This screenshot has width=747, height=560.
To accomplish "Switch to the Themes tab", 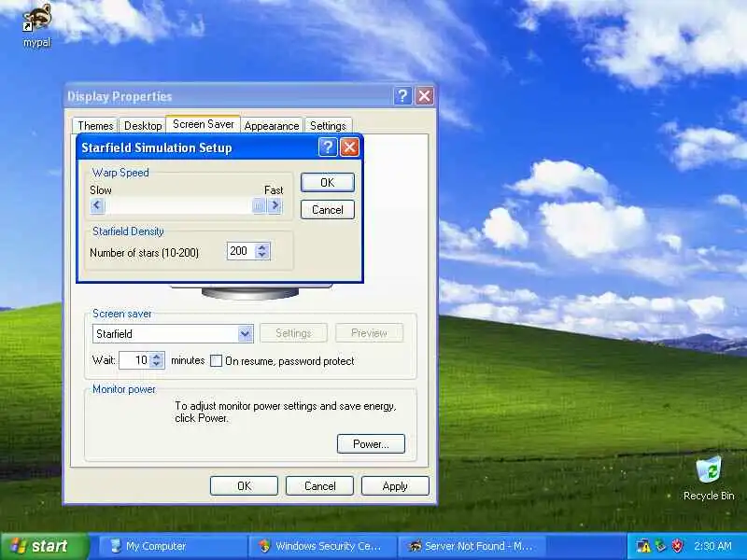I will [x=95, y=126].
